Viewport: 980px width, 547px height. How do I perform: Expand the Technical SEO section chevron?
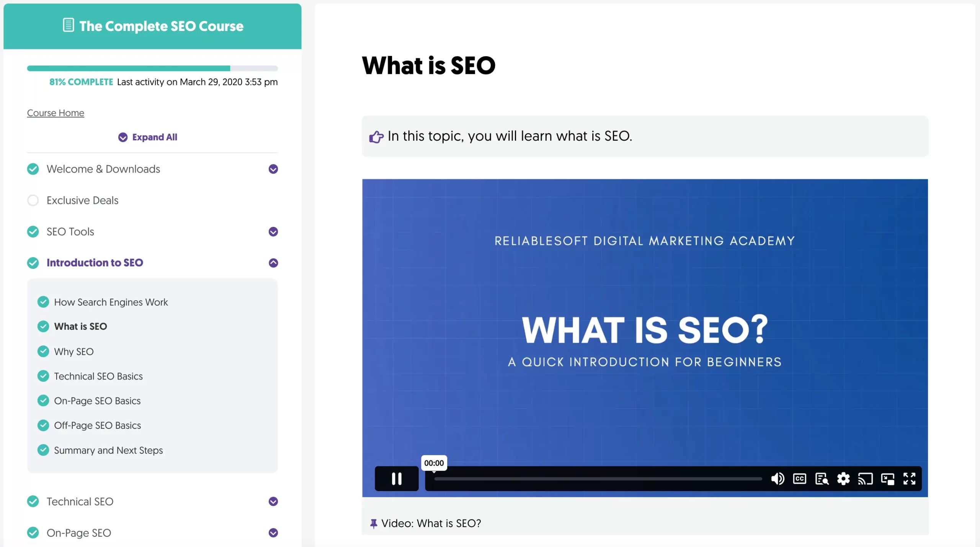[273, 501]
